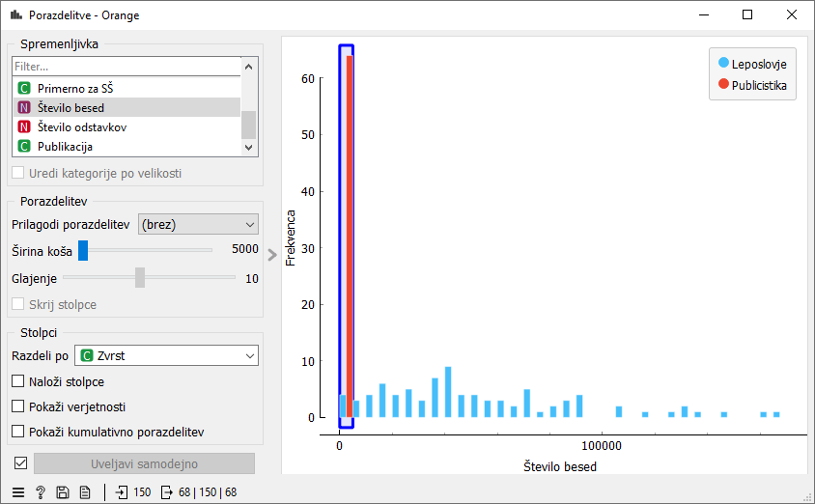Collapse the control panel with arrow

(x=272, y=255)
